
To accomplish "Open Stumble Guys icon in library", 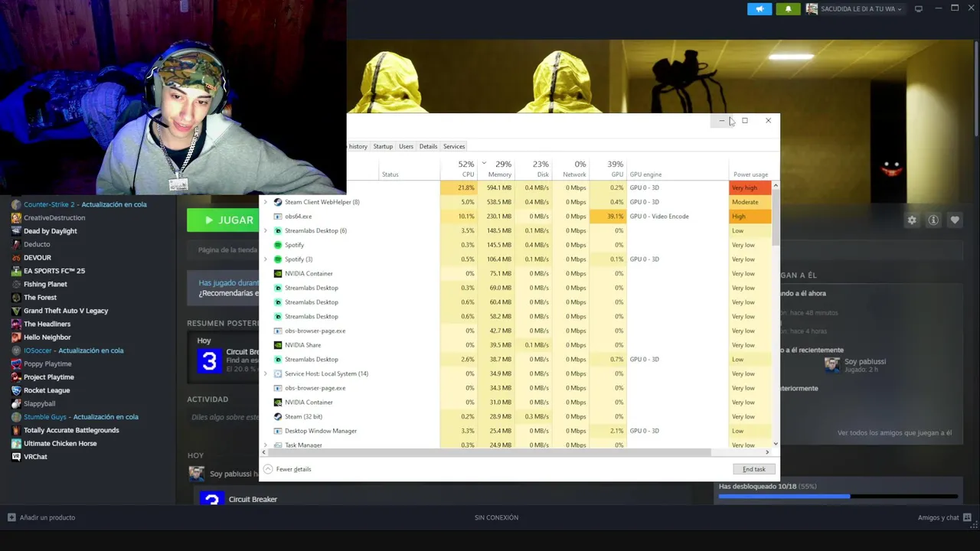I will tap(16, 417).
